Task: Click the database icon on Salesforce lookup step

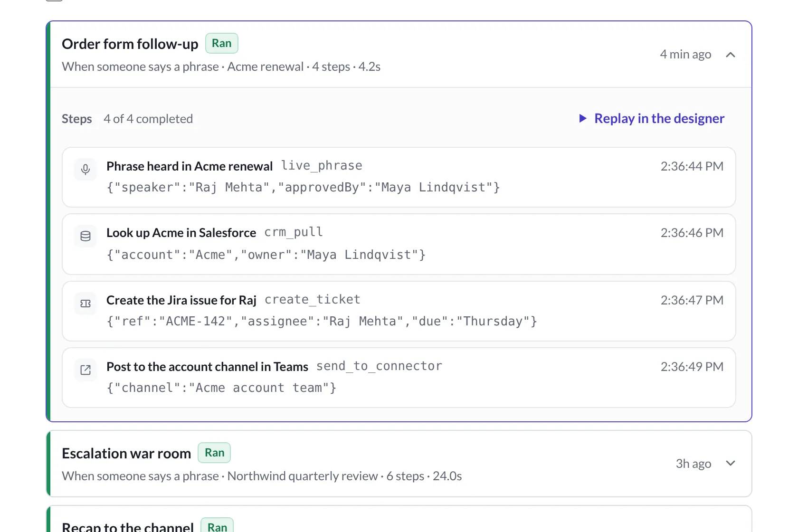Action: pos(85,236)
